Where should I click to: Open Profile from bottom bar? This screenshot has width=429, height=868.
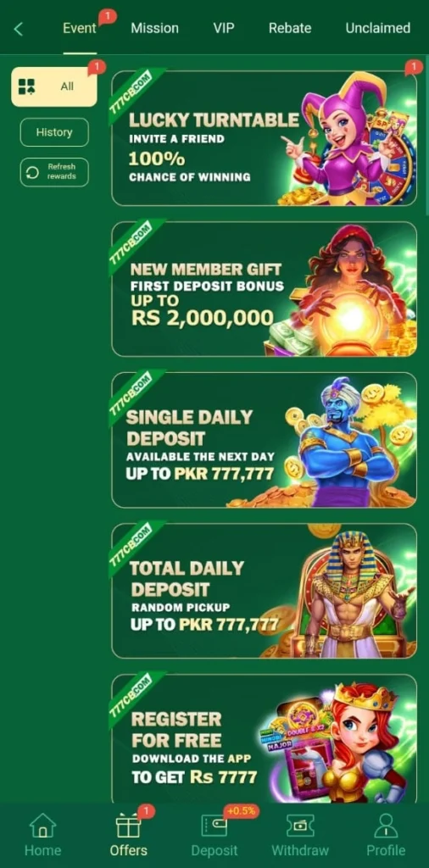click(x=386, y=835)
